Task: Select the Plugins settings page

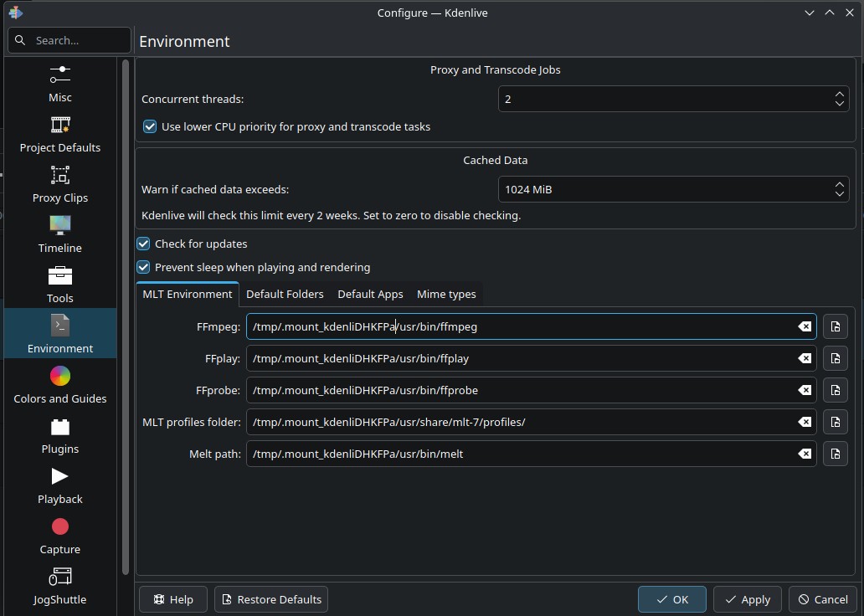Action: click(59, 435)
